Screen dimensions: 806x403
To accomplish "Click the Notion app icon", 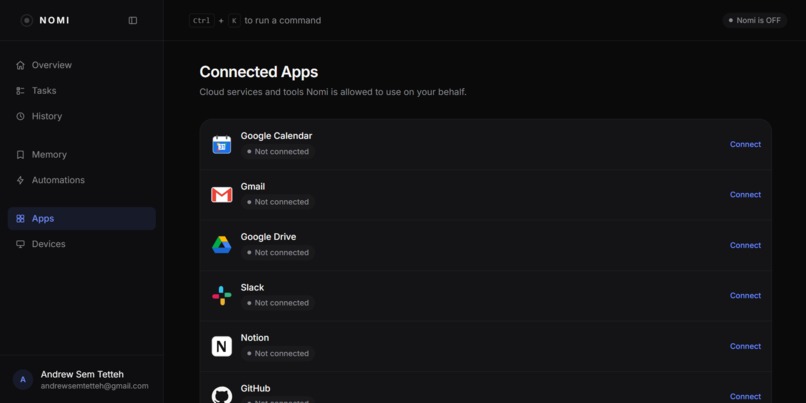I will (222, 346).
